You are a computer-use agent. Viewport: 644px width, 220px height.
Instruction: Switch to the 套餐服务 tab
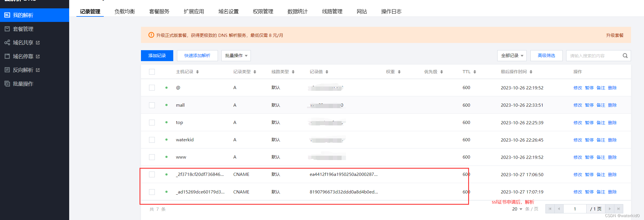coord(159,12)
